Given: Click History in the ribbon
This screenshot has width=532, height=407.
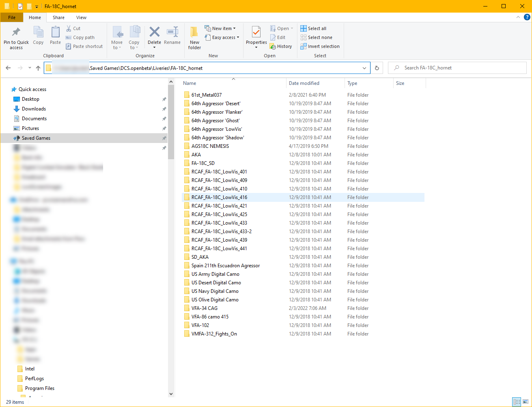Looking at the screenshot, I should [281, 46].
